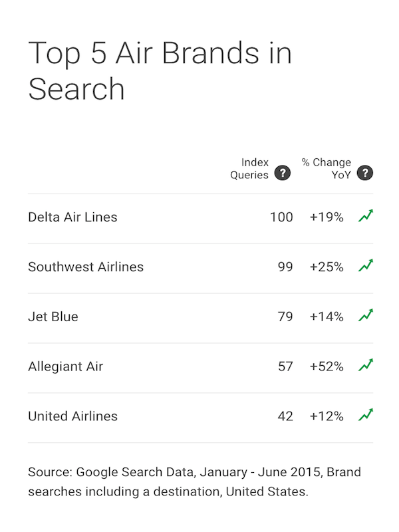Viewport: 399px width, 532px height.
Task: Select the Jet Blue row label
Action: click(x=53, y=317)
